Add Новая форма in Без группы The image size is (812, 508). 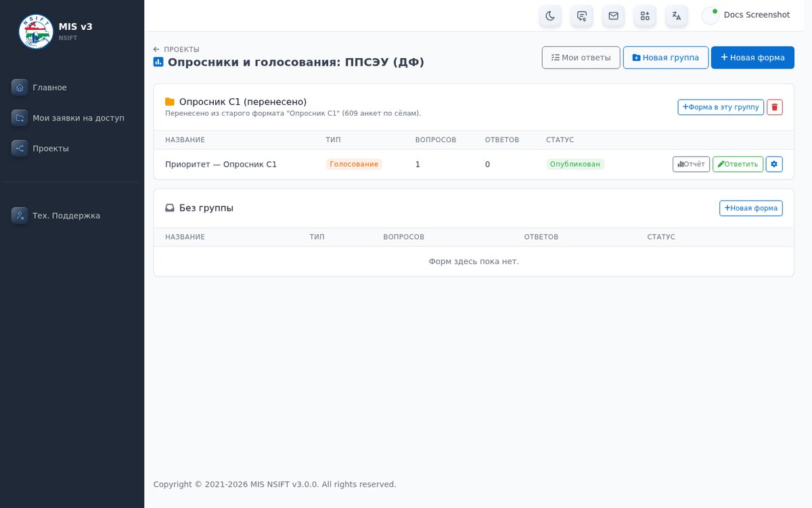pyautogui.click(x=751, y=208)
